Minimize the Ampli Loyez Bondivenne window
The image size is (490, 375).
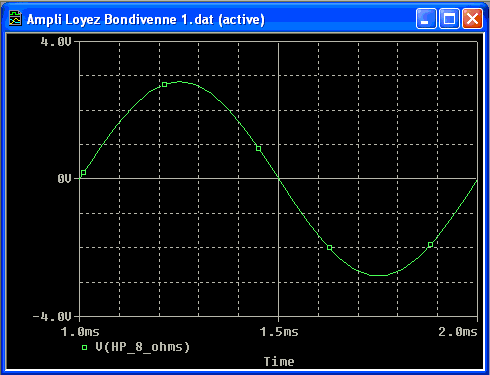click(426, 18)
